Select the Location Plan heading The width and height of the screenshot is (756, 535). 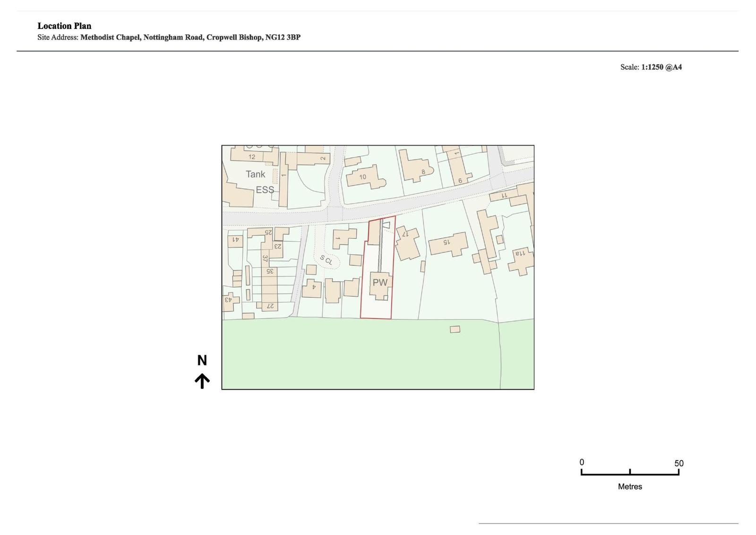point(64,26)
